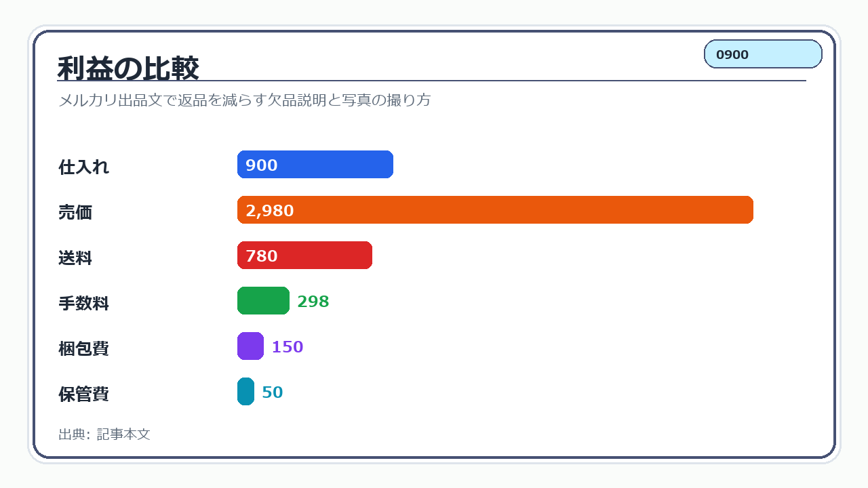Click the 利益の比較 chart title
868x488 pixels.
[128, 68]
